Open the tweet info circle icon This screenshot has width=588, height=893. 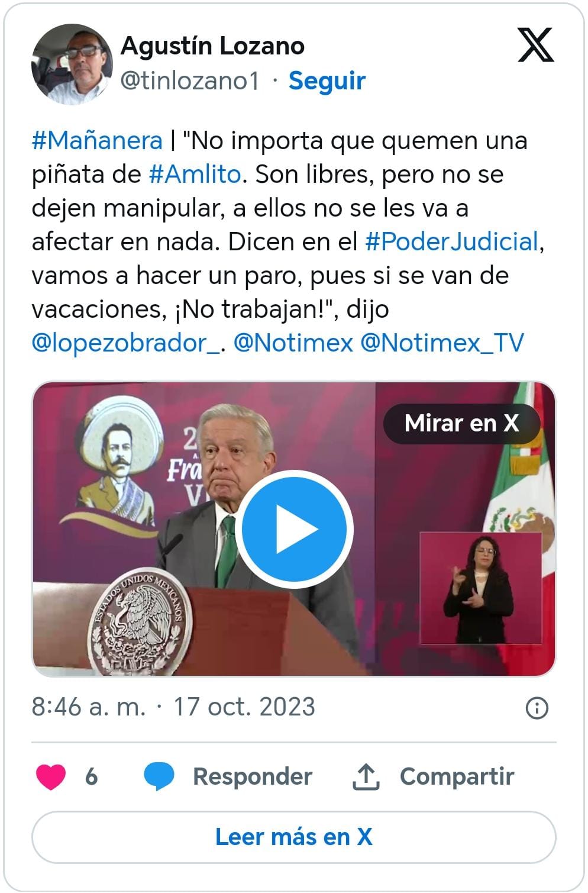pos(537,708)
